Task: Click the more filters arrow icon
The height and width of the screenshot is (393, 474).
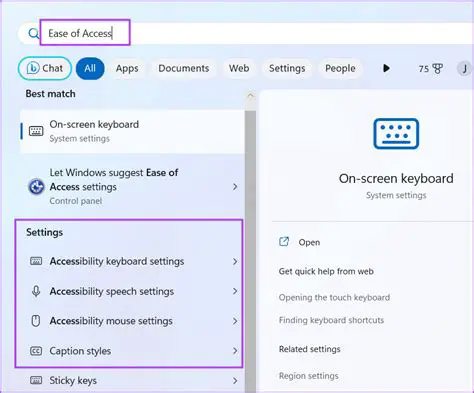Action: [386, 68]
